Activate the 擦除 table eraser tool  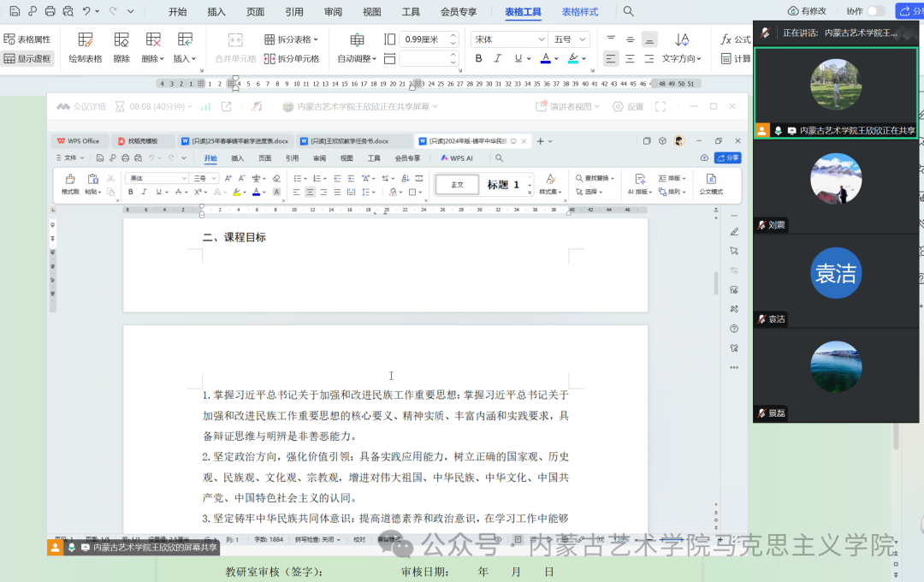click(x=121, y=47)
